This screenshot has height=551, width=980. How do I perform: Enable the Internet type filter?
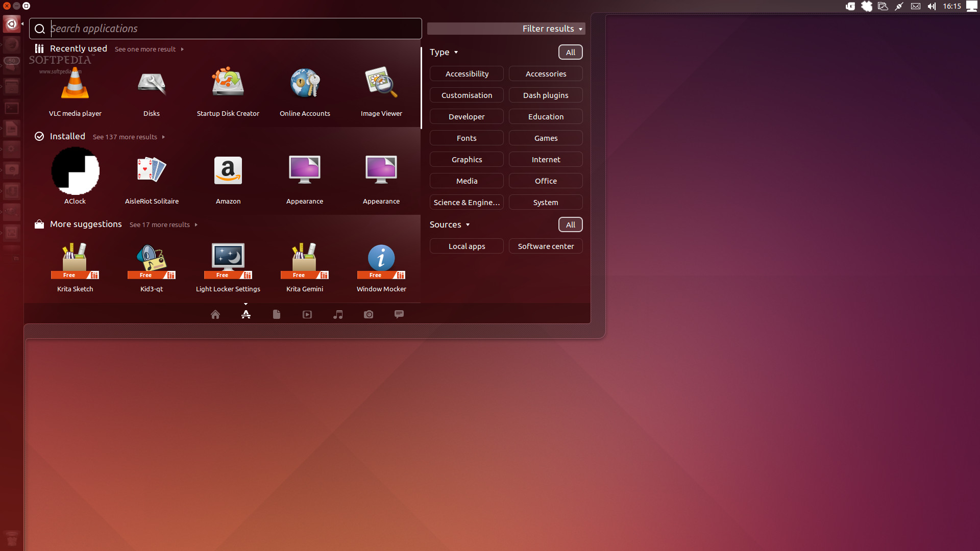[546, 159]
